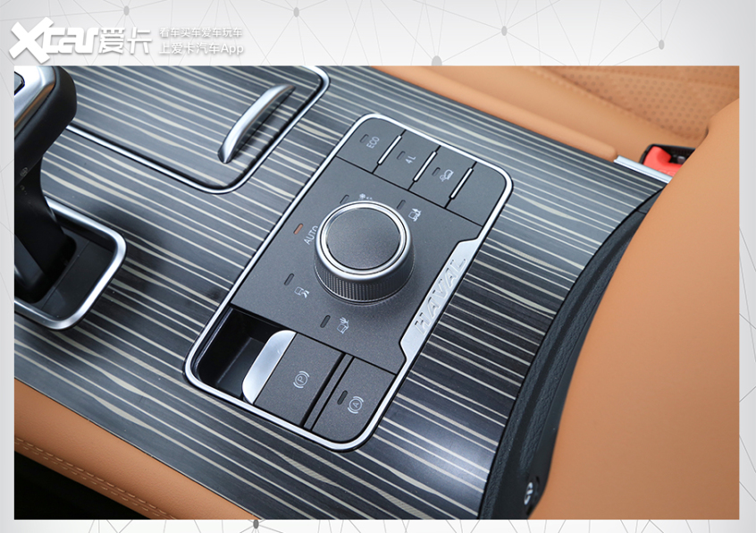
Task: Click the orange AUTO mode indicator light
Action: (299, 227)
